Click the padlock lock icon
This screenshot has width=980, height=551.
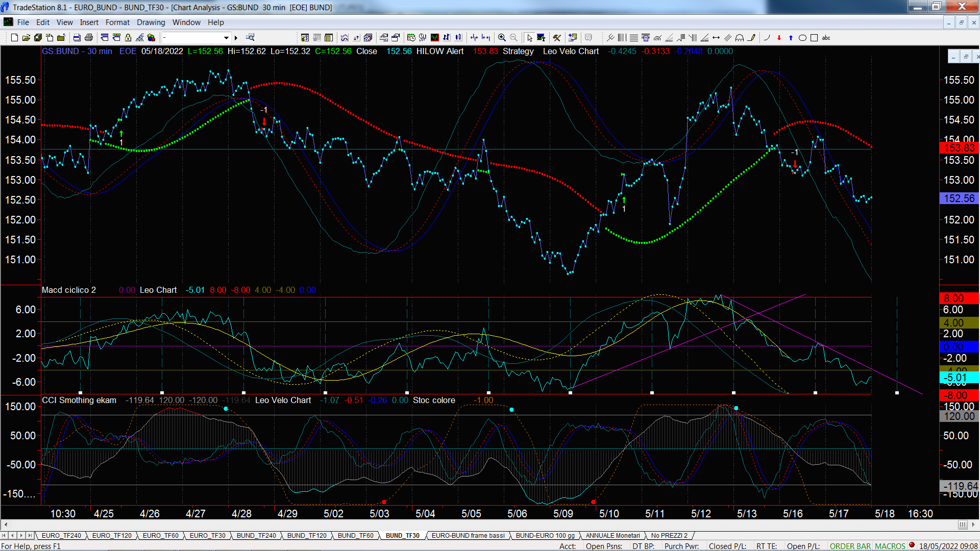128,37
